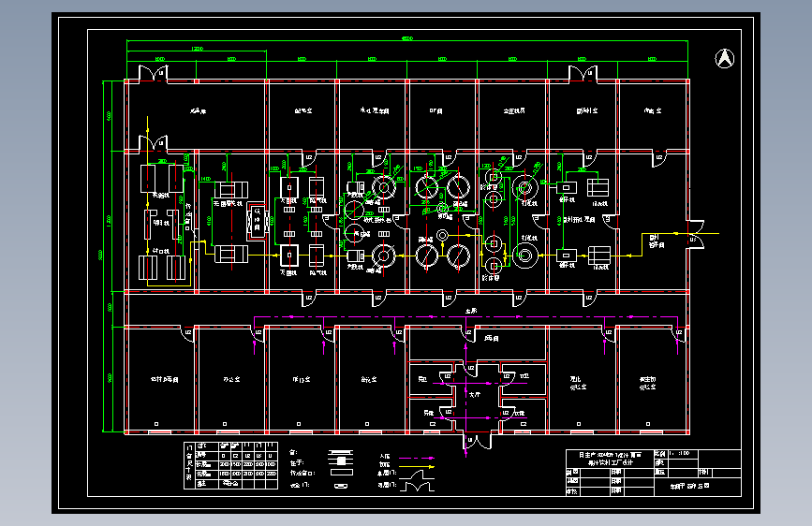
Task: Select the south main entrance double door
Action: point(477,442)
